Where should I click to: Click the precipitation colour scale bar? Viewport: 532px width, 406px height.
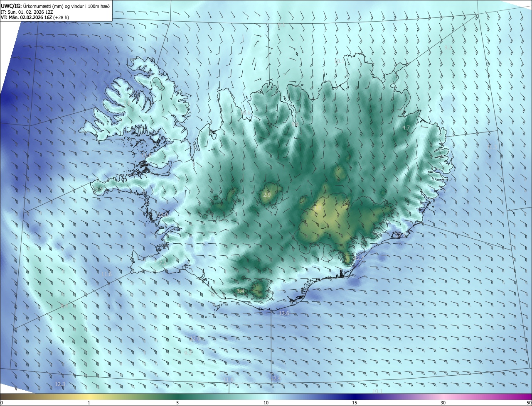(x=266, y=396)
